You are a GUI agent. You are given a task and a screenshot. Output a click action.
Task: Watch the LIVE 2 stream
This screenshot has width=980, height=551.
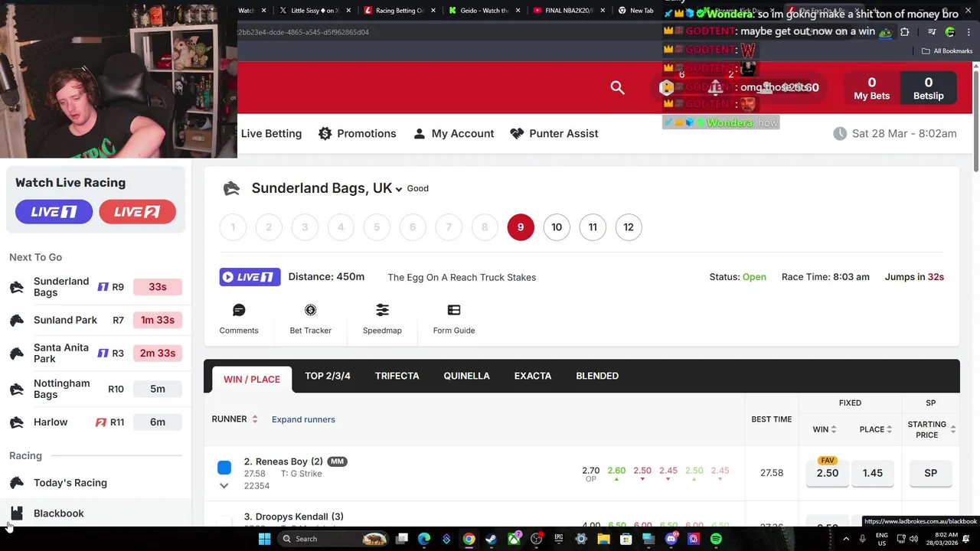137,212
